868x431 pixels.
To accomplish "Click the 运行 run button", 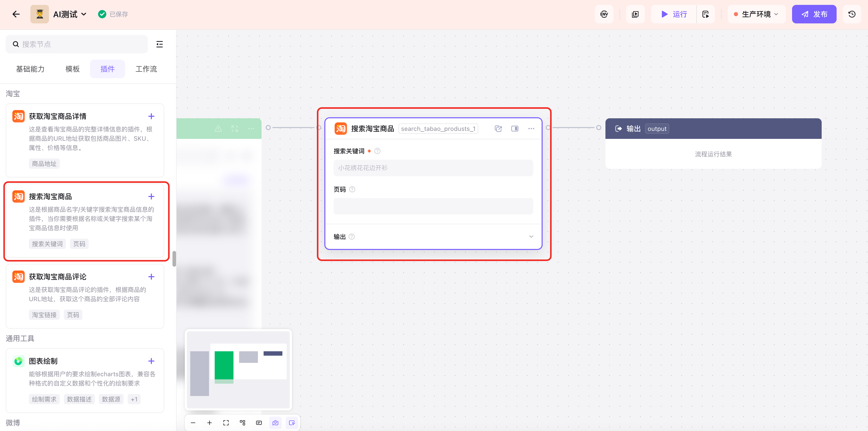I will point(674,14).
